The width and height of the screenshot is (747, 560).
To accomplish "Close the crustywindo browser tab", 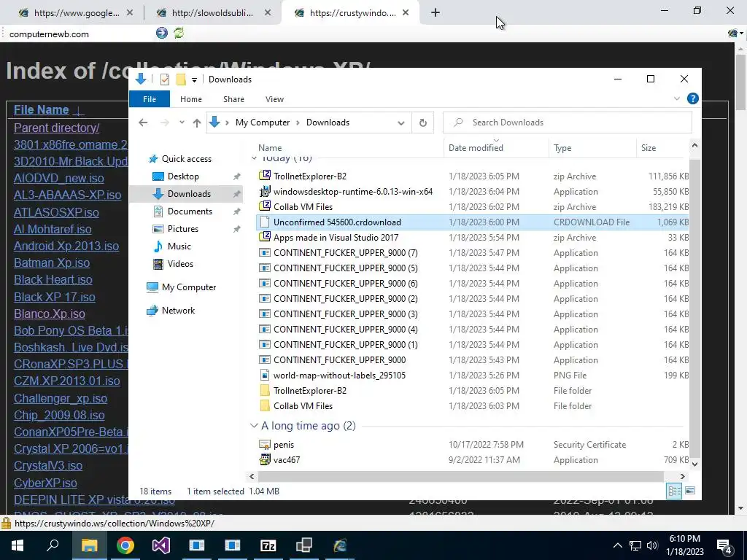I will (406, 13).
